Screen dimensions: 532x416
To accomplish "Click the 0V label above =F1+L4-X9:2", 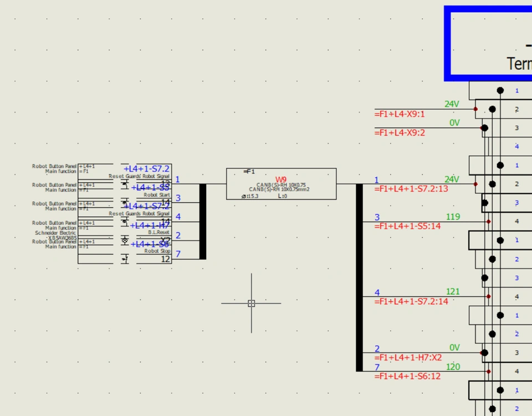I will pyautogui.click(x=454, y=123).
